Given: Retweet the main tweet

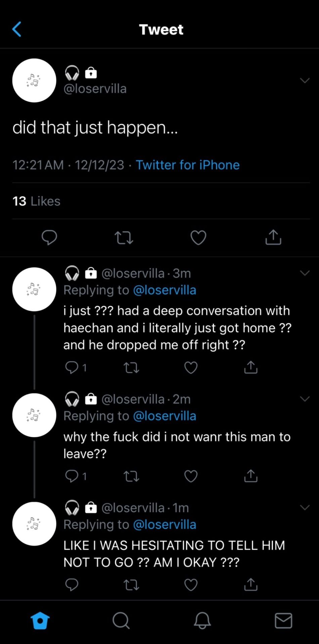Looking at the screenshot, I should [124, 237].
